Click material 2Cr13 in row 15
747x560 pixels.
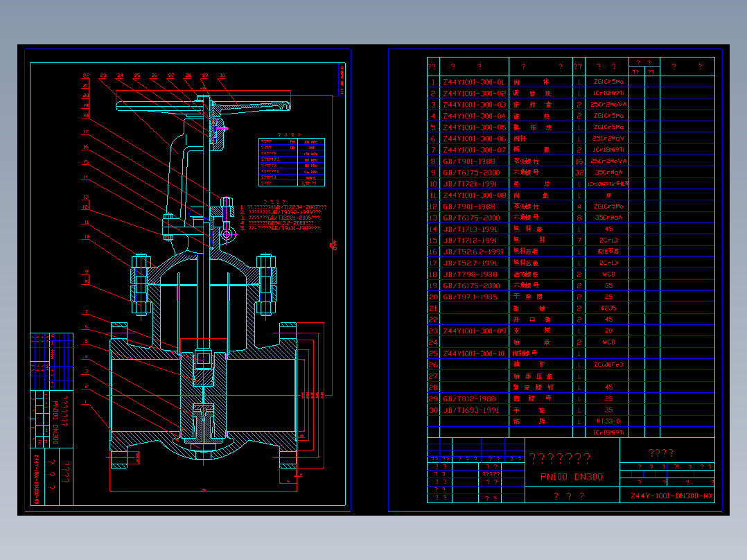pyautogui.click(x=608, y=240)
